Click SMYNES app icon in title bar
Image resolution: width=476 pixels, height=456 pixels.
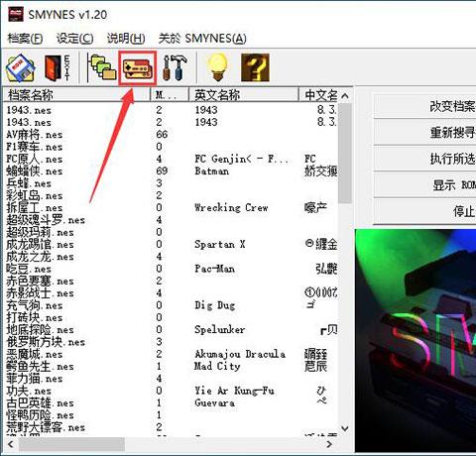pos(16,14)
